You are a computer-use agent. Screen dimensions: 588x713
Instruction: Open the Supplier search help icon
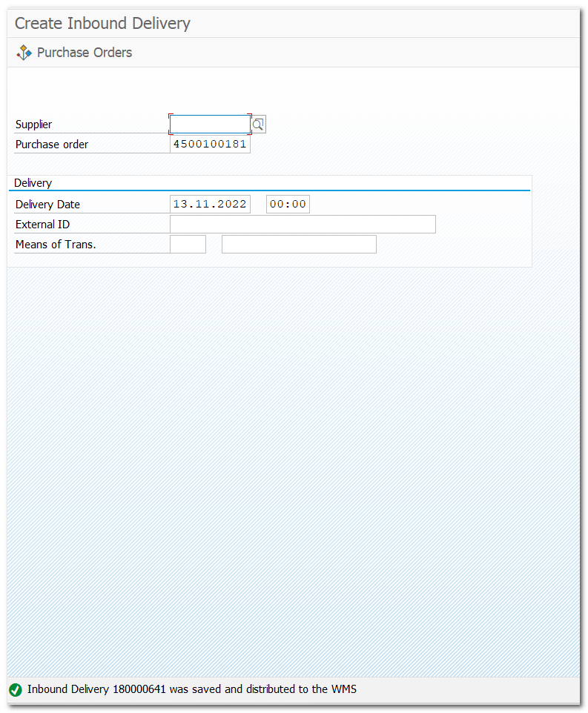pos(258,125)
